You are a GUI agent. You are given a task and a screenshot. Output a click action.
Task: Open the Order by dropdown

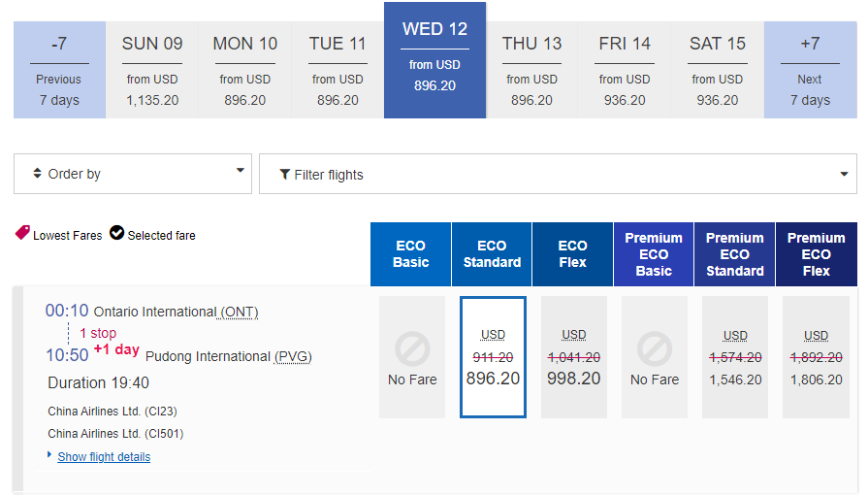133,174
